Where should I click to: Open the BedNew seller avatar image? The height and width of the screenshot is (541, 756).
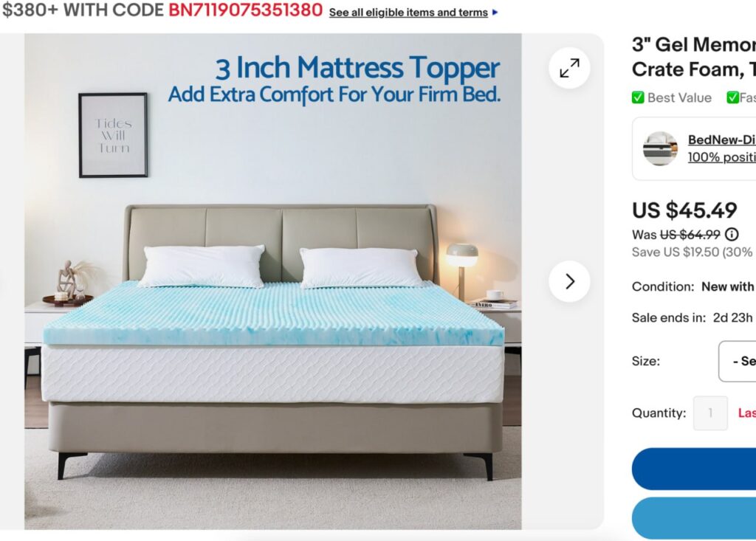(660, 148)
